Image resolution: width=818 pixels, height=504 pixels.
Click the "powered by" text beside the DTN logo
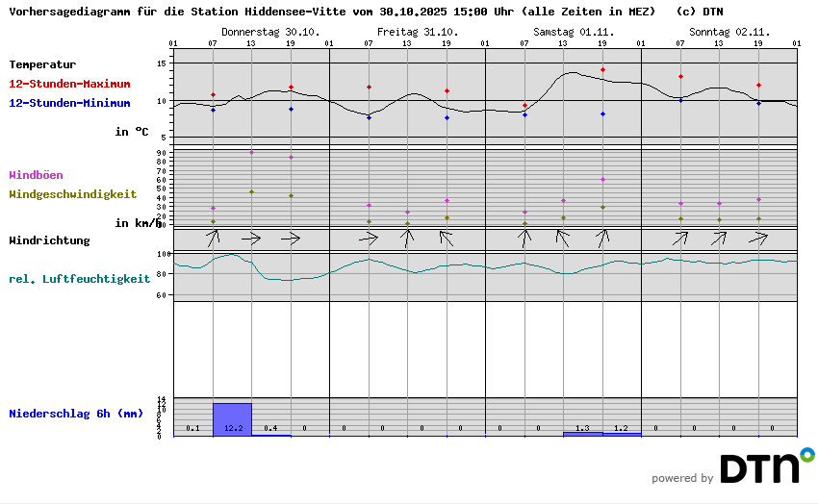(x=682, y=478)
